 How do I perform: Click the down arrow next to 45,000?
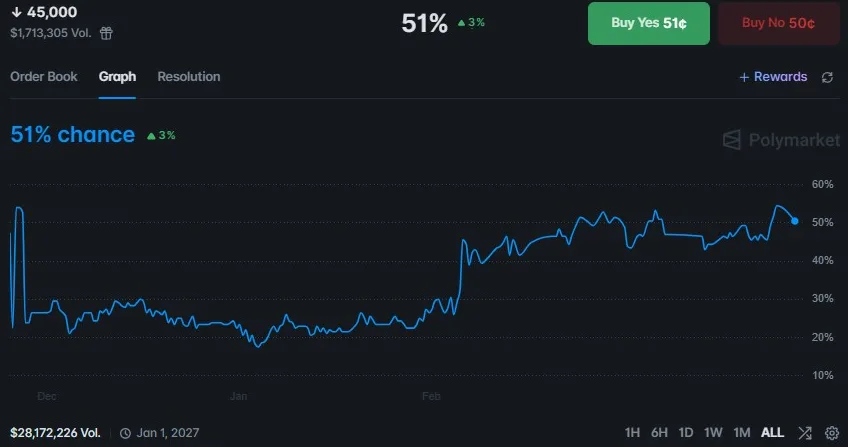15,12
